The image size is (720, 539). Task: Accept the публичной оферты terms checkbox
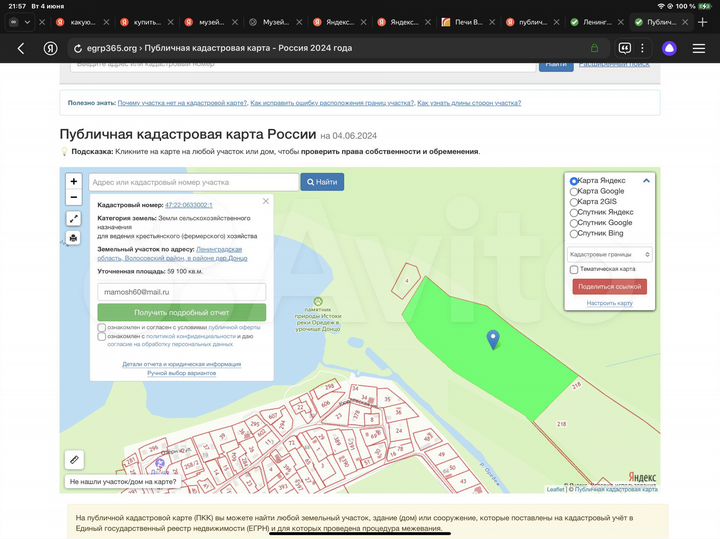(x=101, y=328)
